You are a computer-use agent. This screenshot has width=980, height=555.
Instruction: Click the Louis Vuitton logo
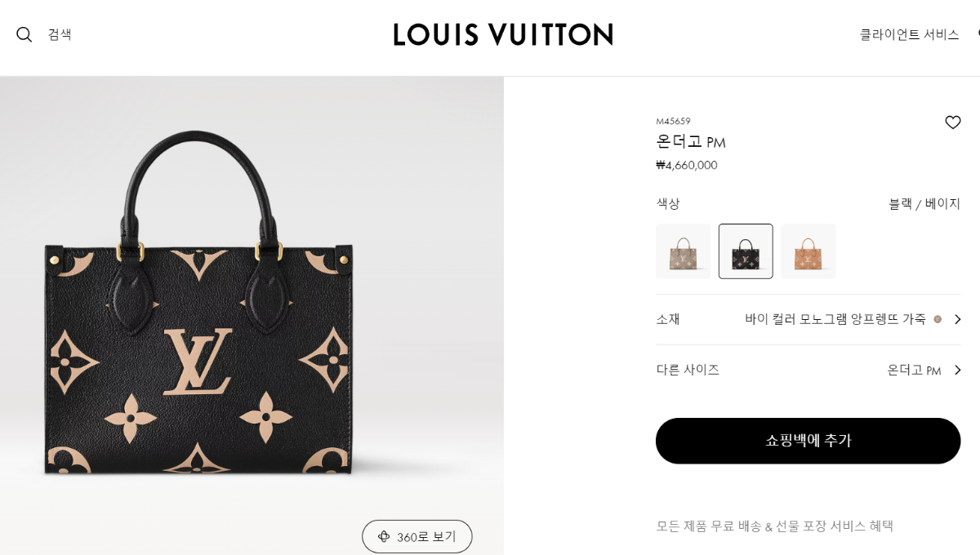[503, 34]
